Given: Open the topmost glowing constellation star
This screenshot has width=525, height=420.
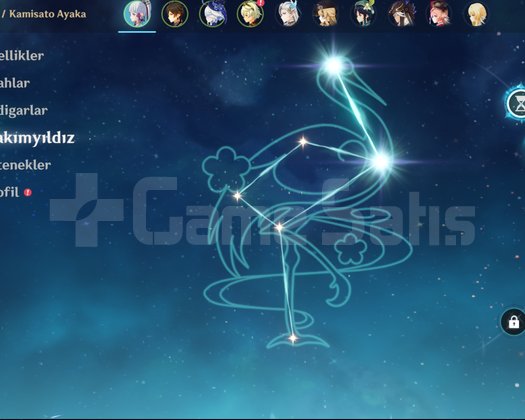Looking at the screenshot, I should [x=334, y=66].
